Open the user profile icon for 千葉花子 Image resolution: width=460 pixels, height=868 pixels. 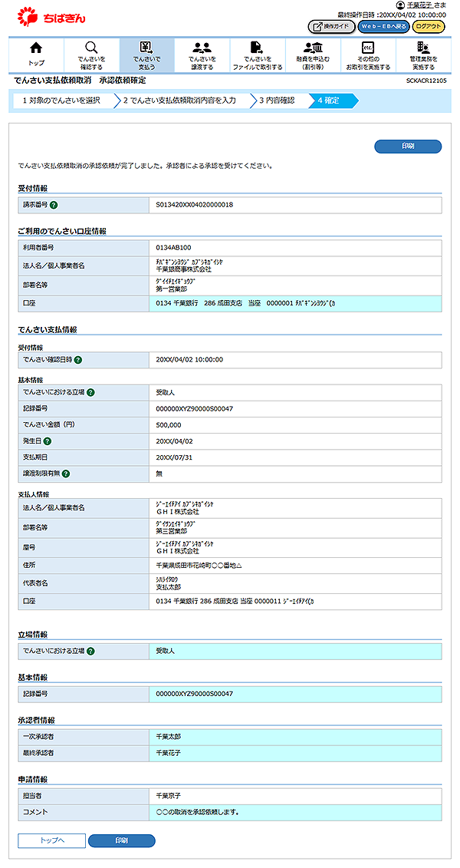coord(401,5)
